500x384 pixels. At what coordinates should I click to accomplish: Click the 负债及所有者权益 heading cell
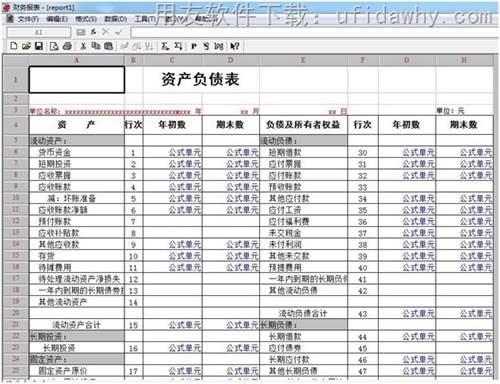[x=303, y=125]
